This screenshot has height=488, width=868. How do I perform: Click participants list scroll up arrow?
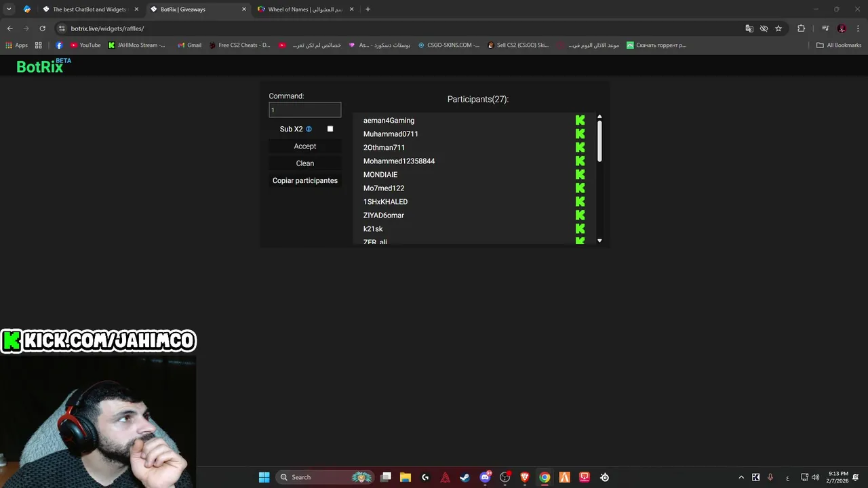pos(599,117)
